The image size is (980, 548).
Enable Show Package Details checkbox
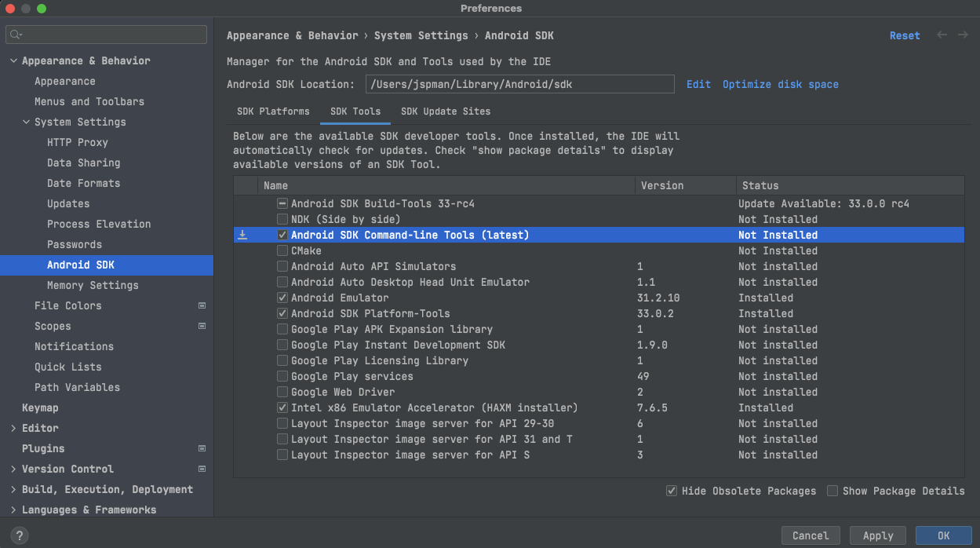[x=832, y=491]
